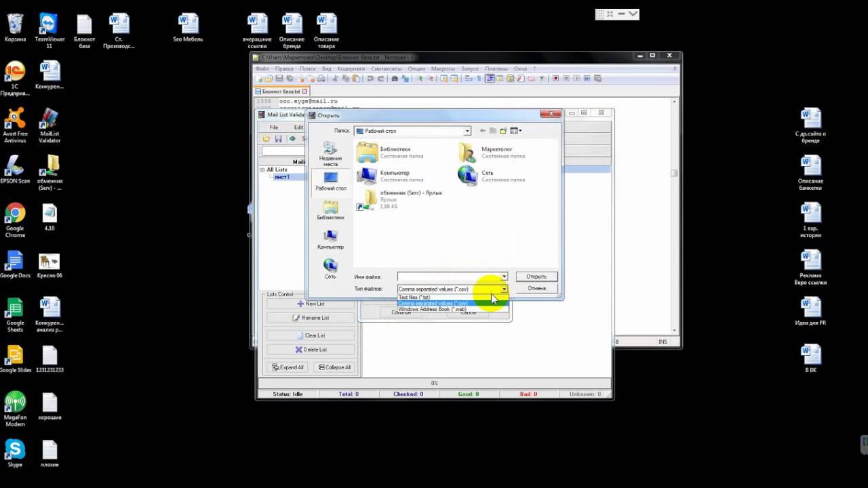Screen dimensions: 868x488
Task: Select the MegaFon Modem desktop icon
Action: pyautogui.click(x=15, y=409)
